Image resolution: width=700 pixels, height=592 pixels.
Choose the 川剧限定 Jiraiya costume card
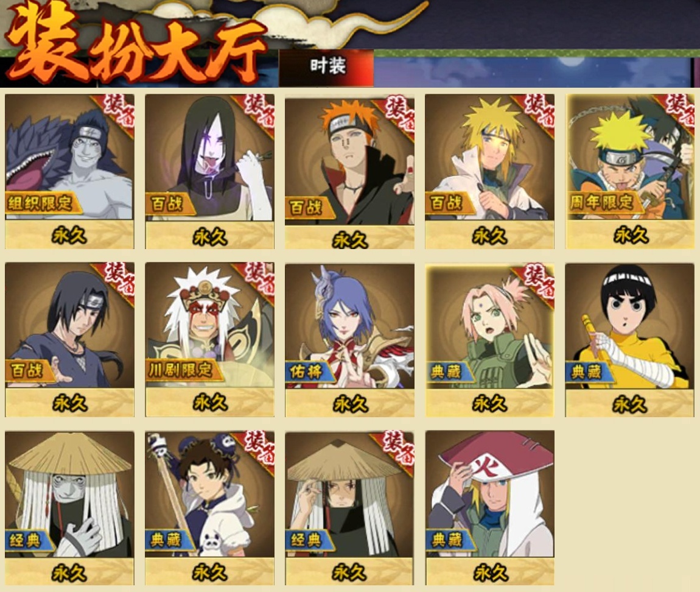pyautogui.click(x=210, y=340)
